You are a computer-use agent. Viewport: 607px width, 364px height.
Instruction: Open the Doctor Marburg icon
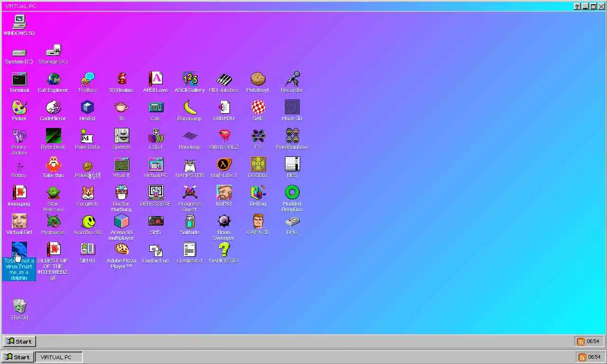pos(121,192)
